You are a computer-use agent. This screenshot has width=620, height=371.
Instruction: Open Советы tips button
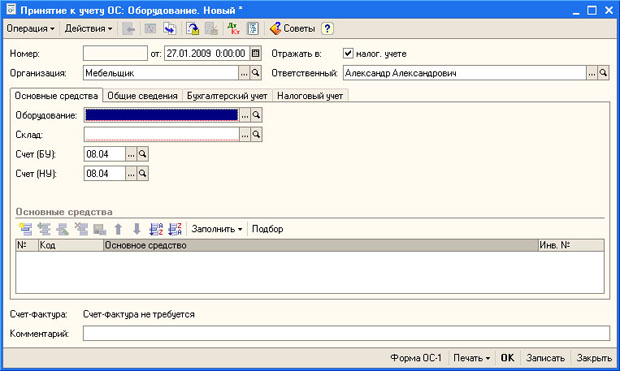tap(292, 28)
